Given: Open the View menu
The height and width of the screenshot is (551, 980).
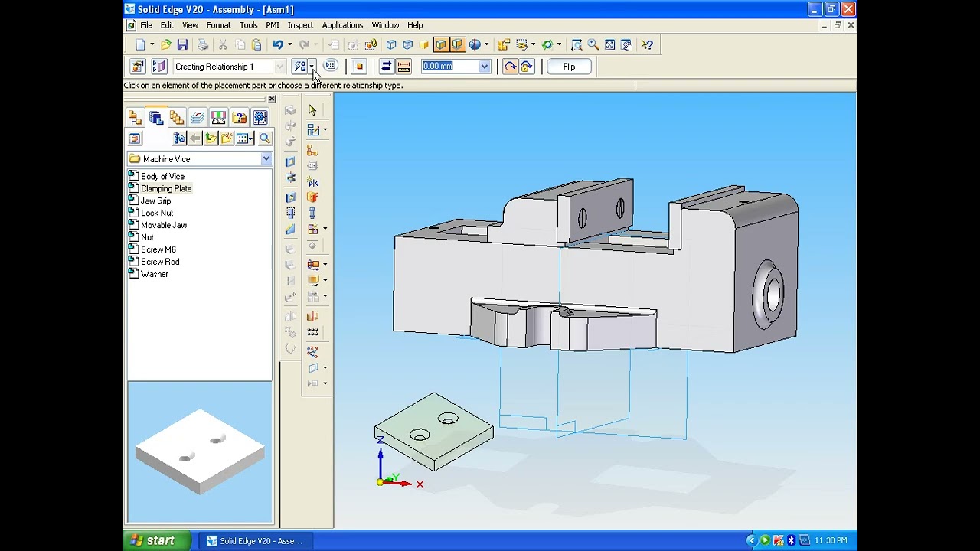Looking at the screenshot, I should click(190, 25).
